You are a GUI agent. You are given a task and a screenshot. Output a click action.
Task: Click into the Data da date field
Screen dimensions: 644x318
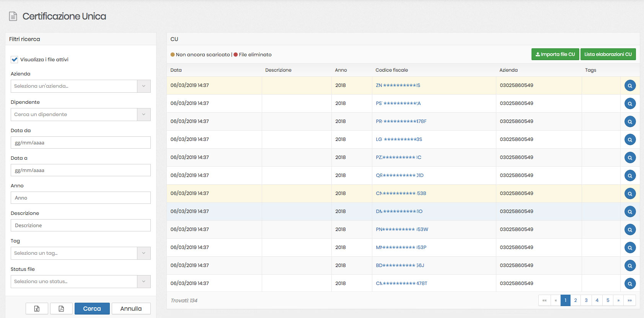tap(81, 143)
